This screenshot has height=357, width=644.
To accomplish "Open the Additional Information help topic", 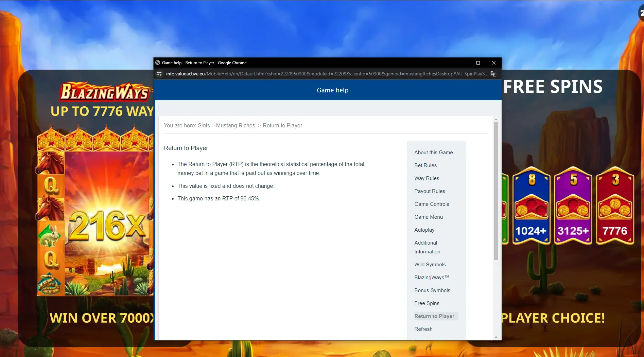I will tap(427, 247).
